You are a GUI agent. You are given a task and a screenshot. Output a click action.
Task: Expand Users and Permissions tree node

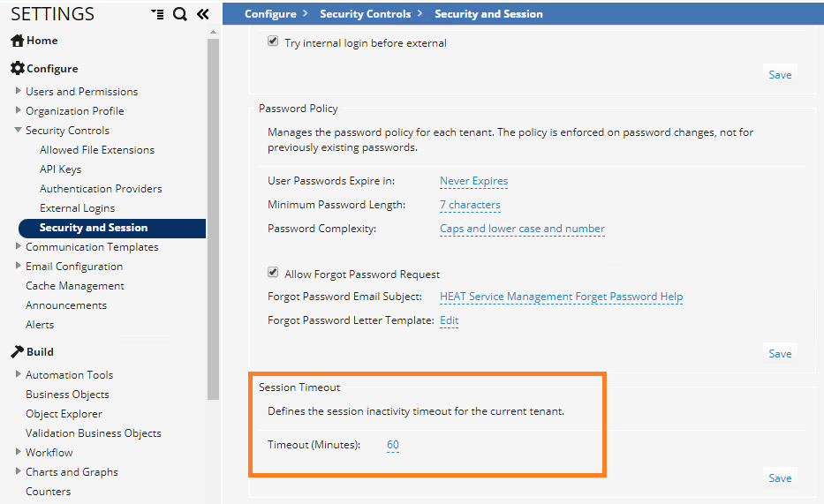(x=19, y=91)
